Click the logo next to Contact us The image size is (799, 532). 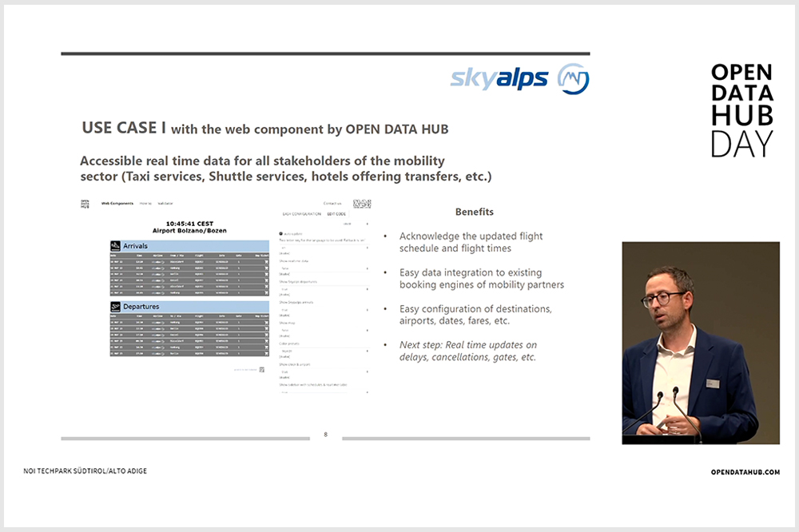point(362,204)
